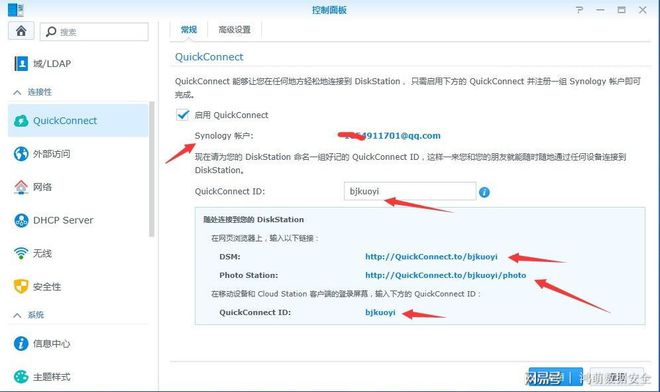Open the DSM QuickConnect.to/bjkuoyi link
The image size is (660, 392).
431,257
